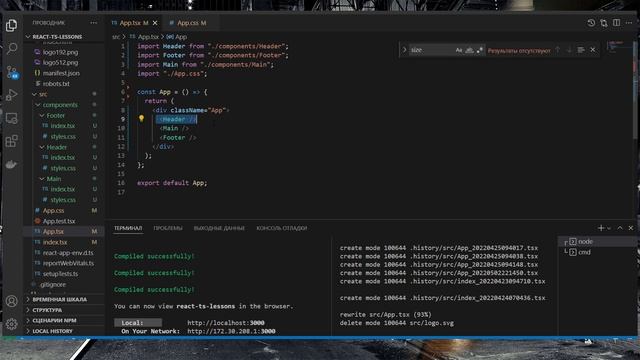640x360 pixels.
Task: Collapse the Footer folder
Action: point(64,116)
